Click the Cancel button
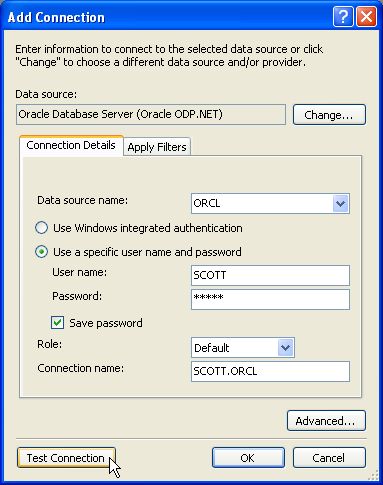This screenshot has height=485, width=383. click(329, 458)
